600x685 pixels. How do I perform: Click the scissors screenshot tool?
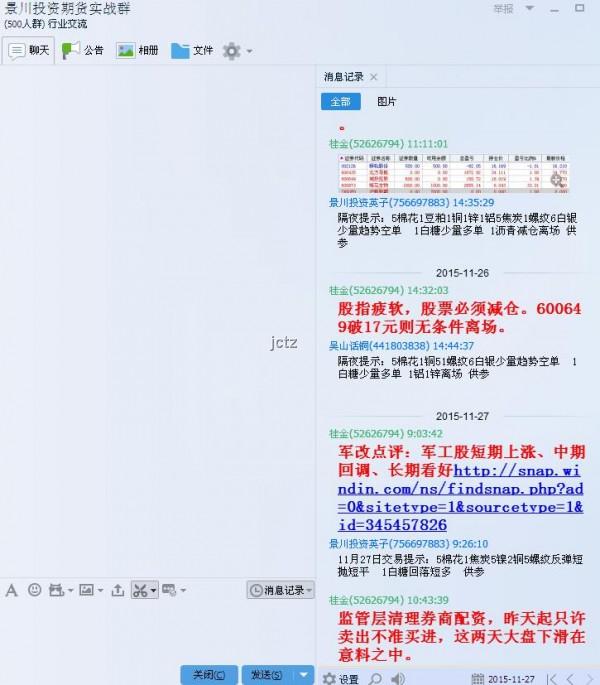tap(140, 590)
